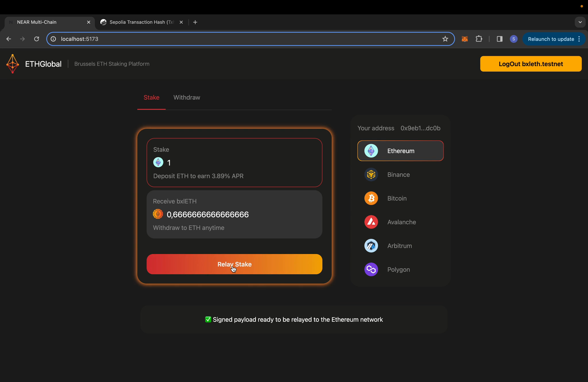The width and height of the screenshot is (588, 382).
Task: Open the MetaMask fox extension
Action: coord(465,39)
